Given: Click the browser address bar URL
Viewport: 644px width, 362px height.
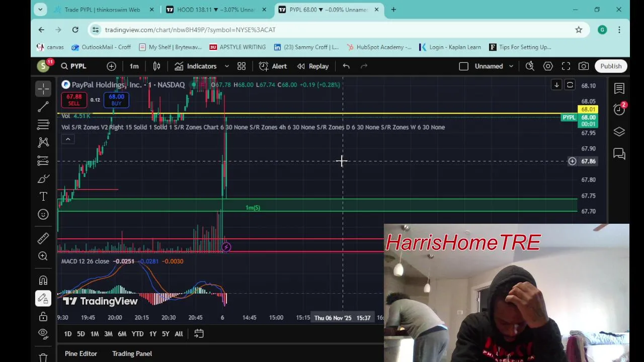Looking at the screenshot, I should click(190, 30).
